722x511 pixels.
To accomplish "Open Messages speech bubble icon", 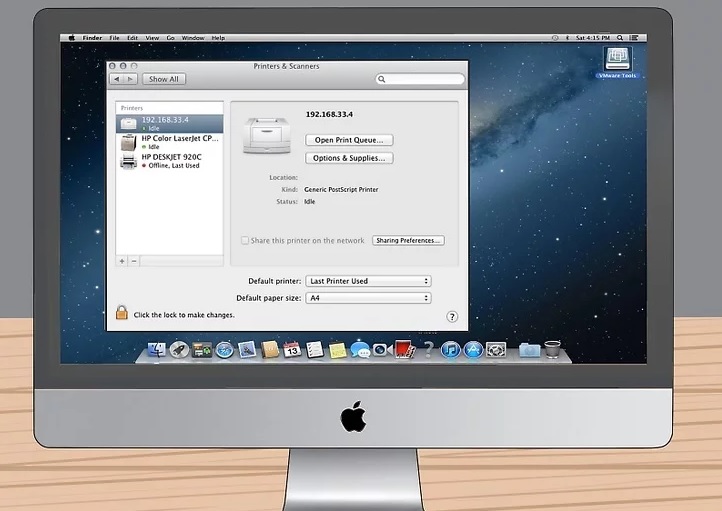I will [x=360, y=350].
